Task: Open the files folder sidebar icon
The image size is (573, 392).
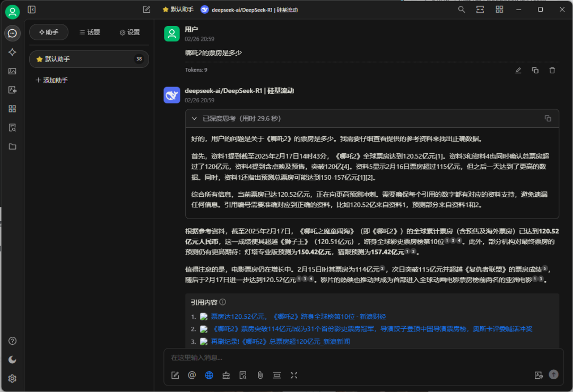Action: click(12, 146)
